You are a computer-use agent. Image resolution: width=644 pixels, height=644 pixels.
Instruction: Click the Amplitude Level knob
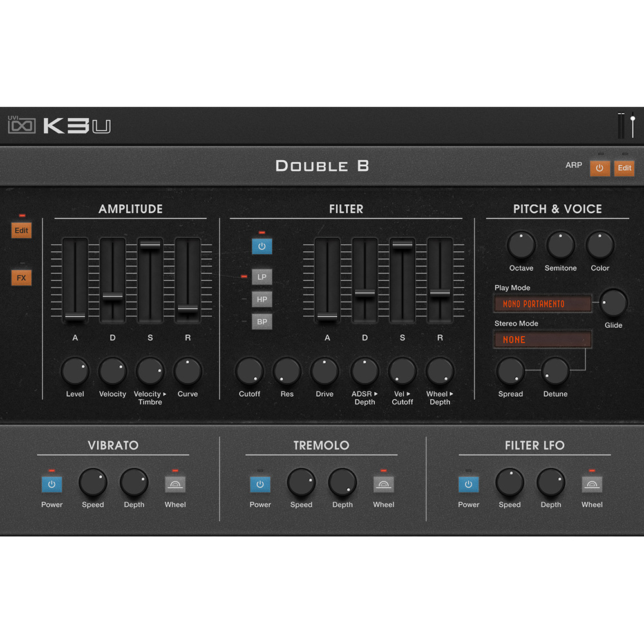75,371
